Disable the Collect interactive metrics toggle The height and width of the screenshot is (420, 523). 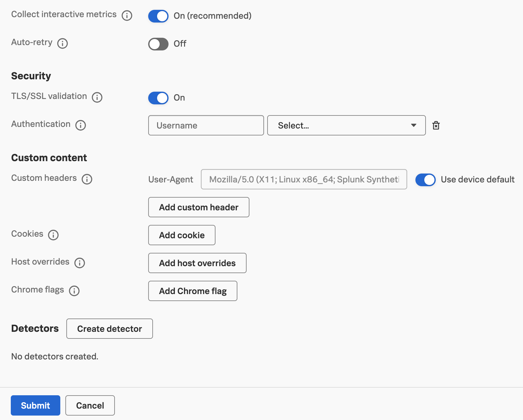(158, 16)
